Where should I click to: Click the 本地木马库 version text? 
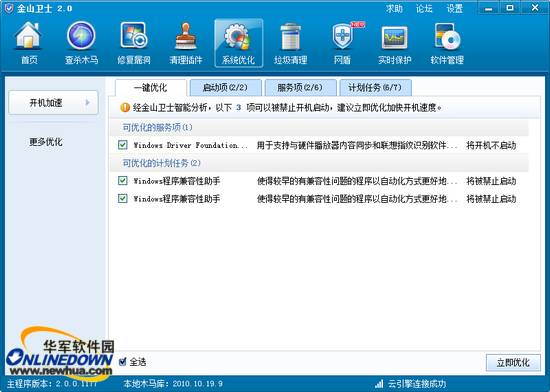173,384
